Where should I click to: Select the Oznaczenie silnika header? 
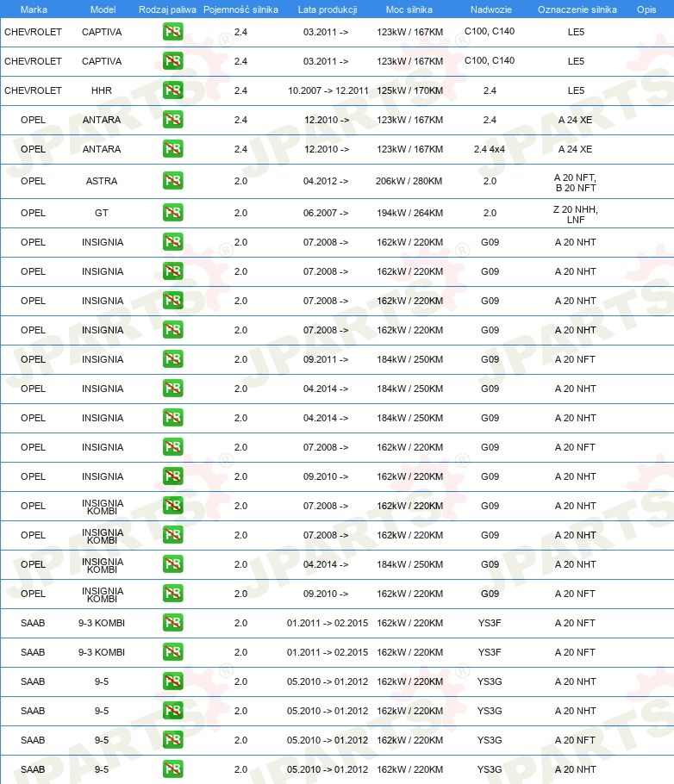tap(577, 9)
